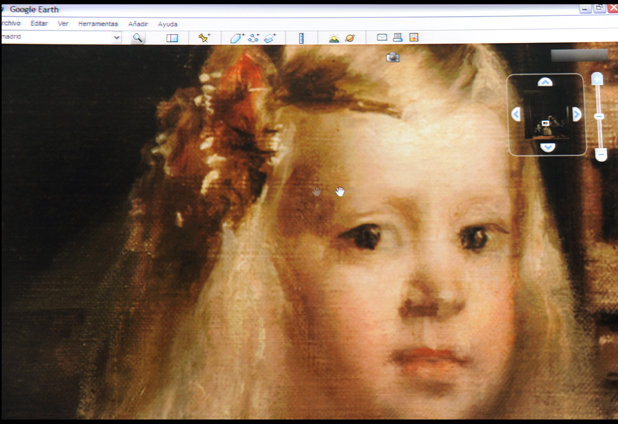Pan the painting left with the arrow
This screenshot has width=618, height=424.
[x=516, y=114]
